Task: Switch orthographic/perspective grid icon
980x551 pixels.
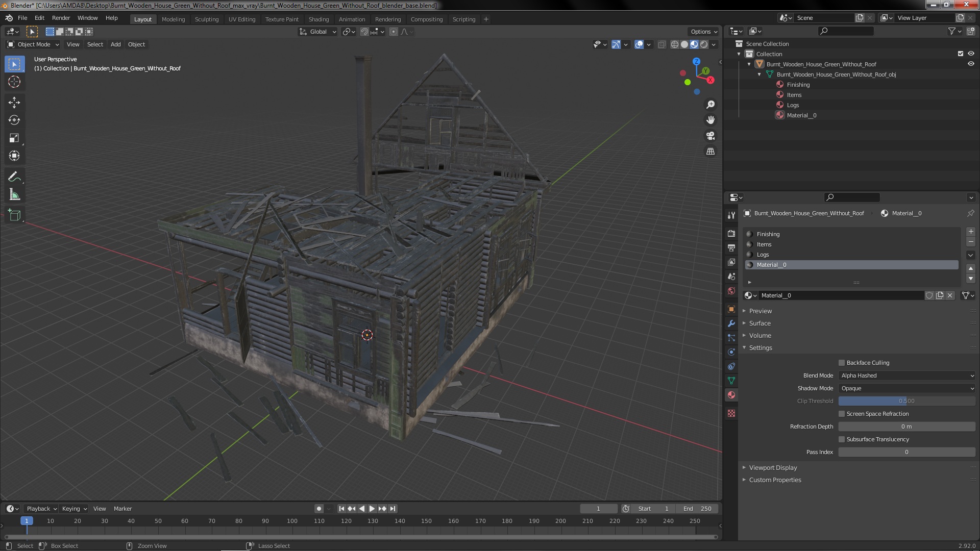Action: click(x=710, y=152)
